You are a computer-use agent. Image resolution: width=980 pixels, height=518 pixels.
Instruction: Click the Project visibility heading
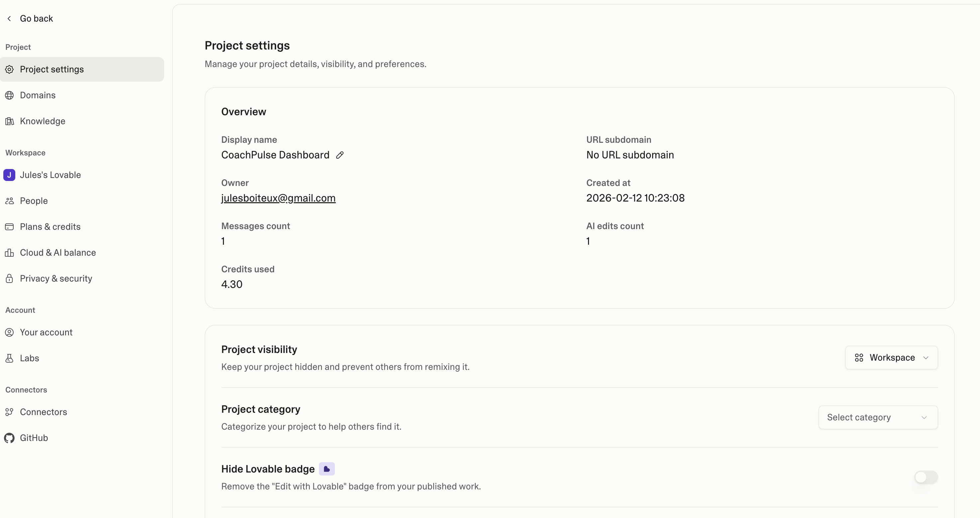[259, 350]
